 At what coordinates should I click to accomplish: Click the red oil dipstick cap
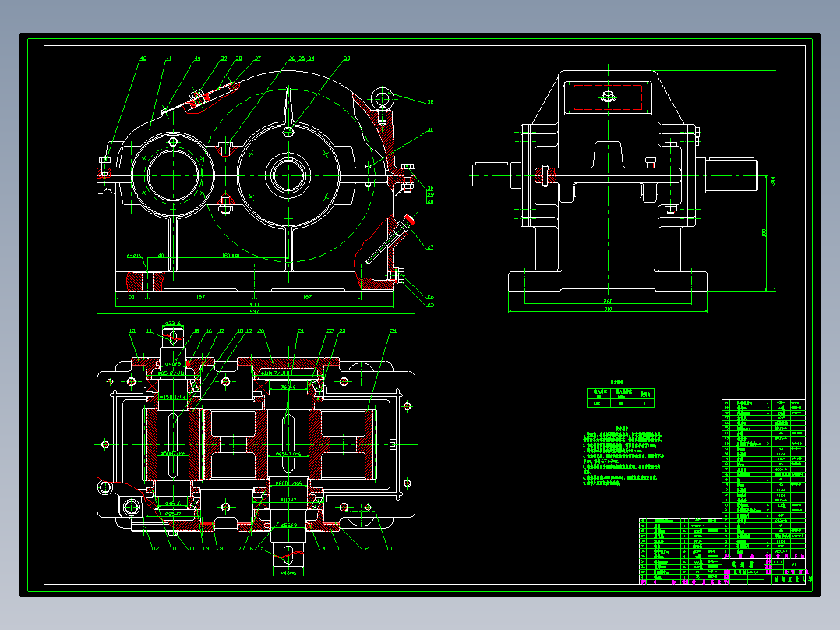(410, 219)
